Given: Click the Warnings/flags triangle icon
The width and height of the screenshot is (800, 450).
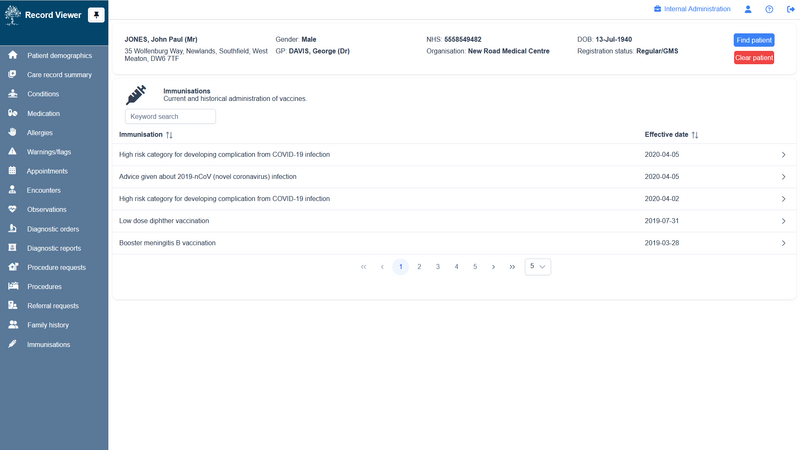Looking at the screenshot, I should (12, 152).
